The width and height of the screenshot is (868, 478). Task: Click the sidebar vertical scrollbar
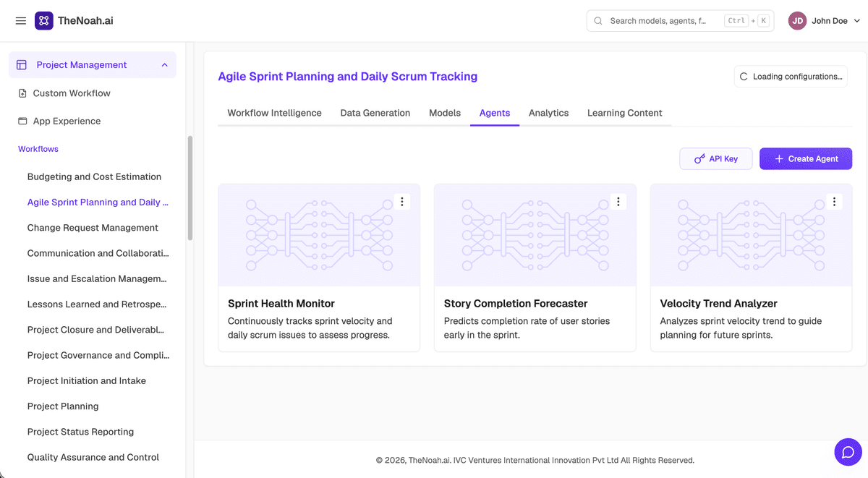pos(190,188)
